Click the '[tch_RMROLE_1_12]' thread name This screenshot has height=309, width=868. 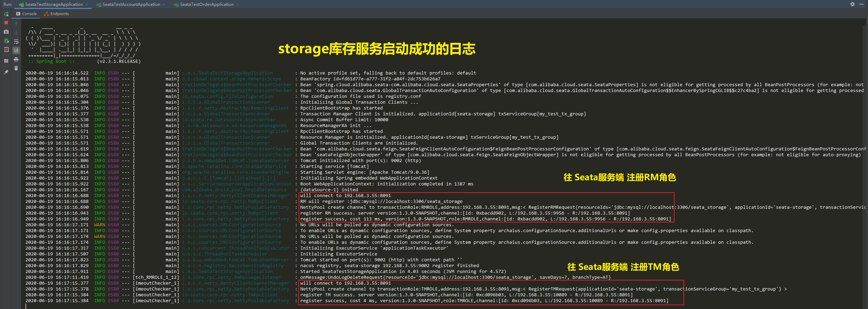click(x=156, y=277)
